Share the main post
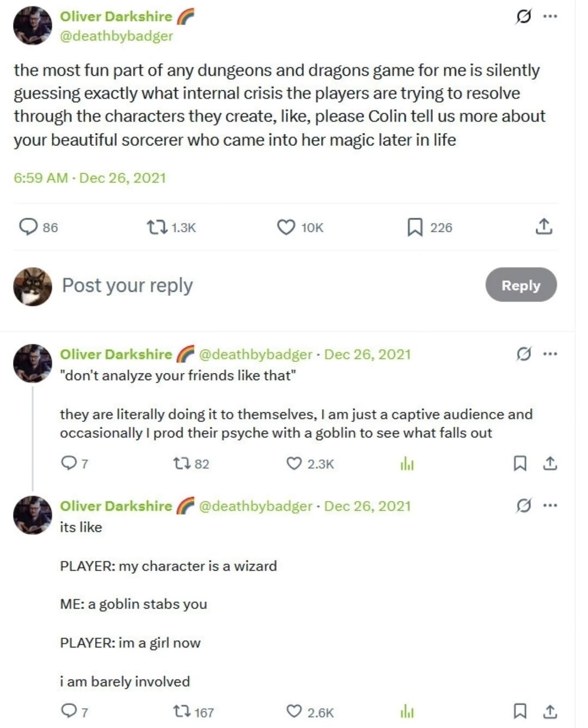Viewport: 588px width, 728px height. point(543,226)
